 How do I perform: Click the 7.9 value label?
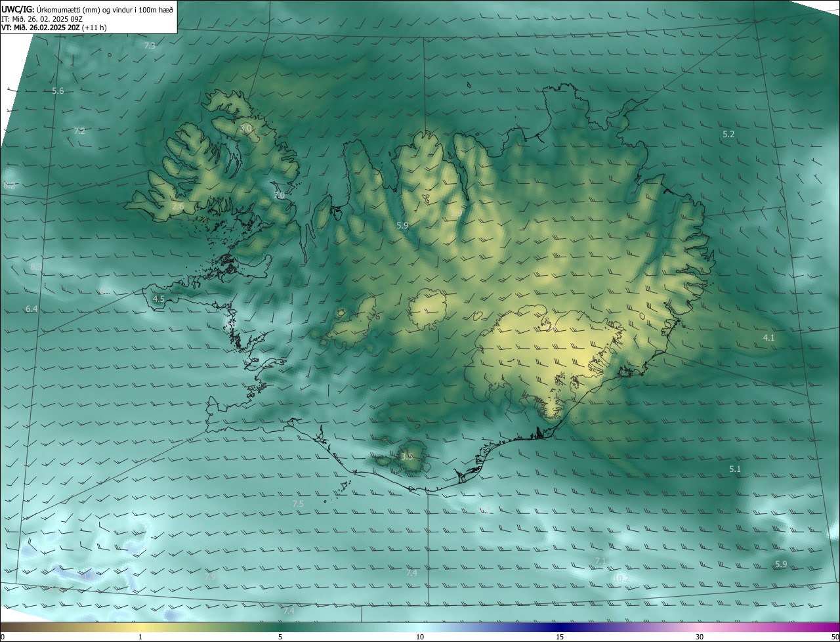click(210, 576)
